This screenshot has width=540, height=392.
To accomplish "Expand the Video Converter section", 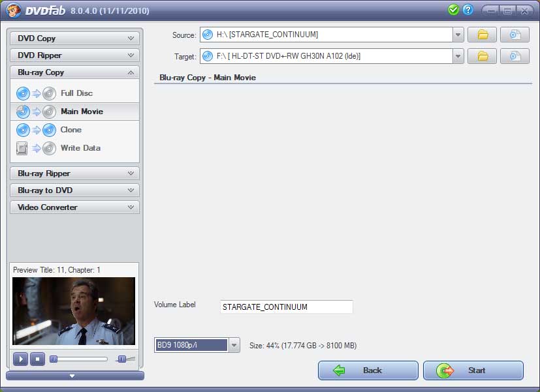I will (74, 207).
